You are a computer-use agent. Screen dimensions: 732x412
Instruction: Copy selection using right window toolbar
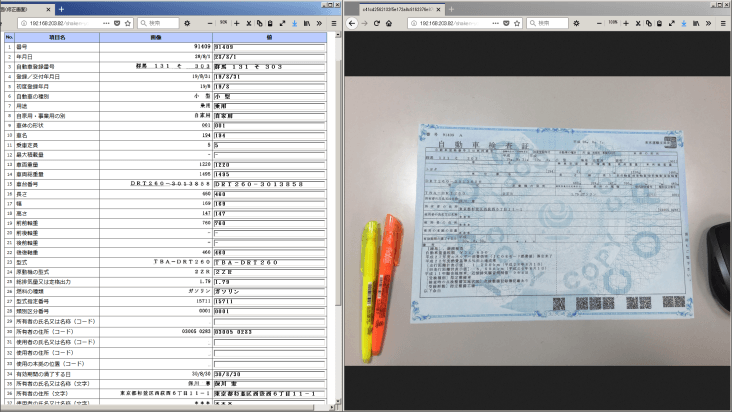pyautogui.click(x=649, y=23)
